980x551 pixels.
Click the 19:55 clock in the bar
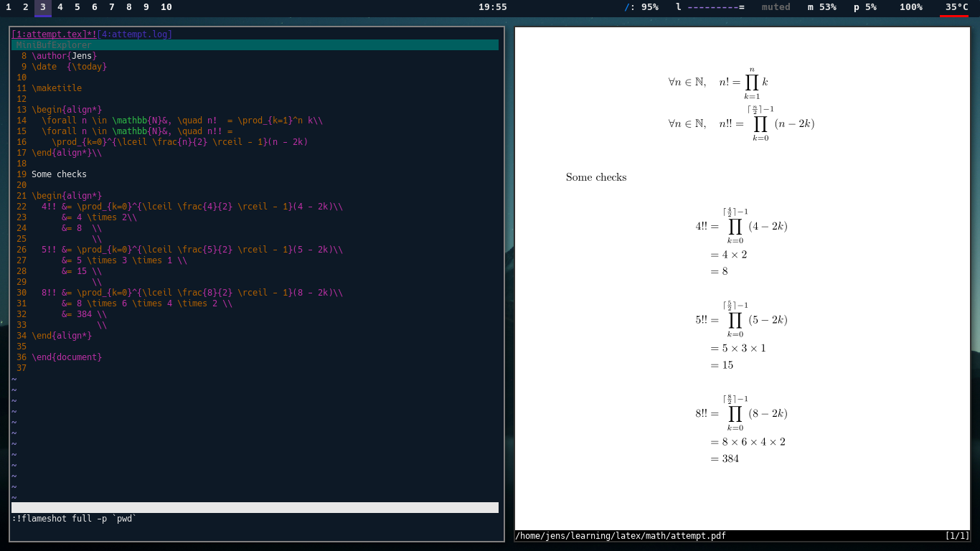tap(493, 7)
